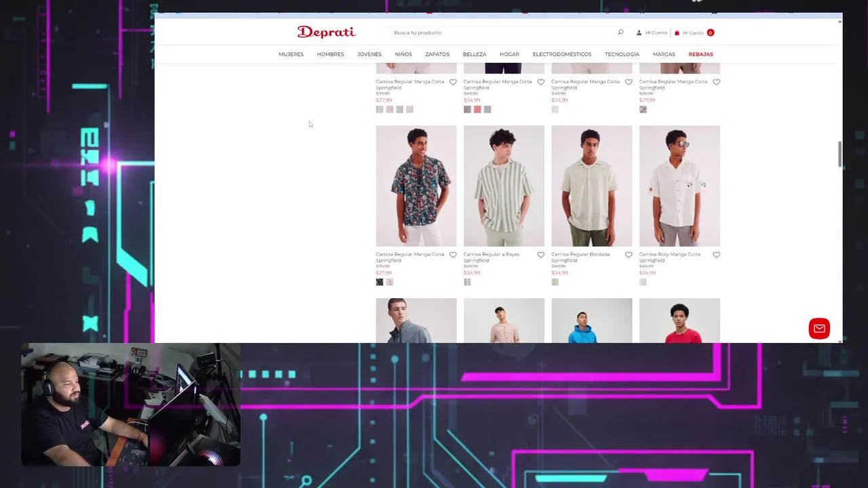Click the red shopping cart icon
868x488 pixels.
tap(677, 33)
